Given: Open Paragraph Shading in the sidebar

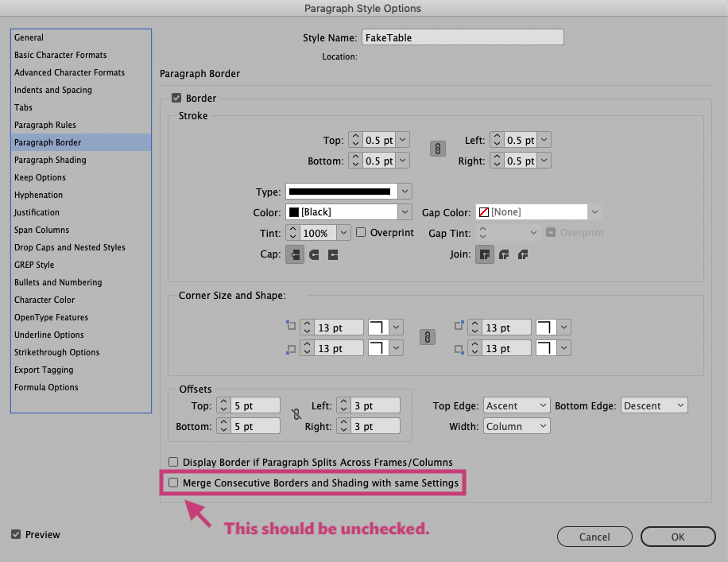Looking at the screenshot, I should (50, 160).
